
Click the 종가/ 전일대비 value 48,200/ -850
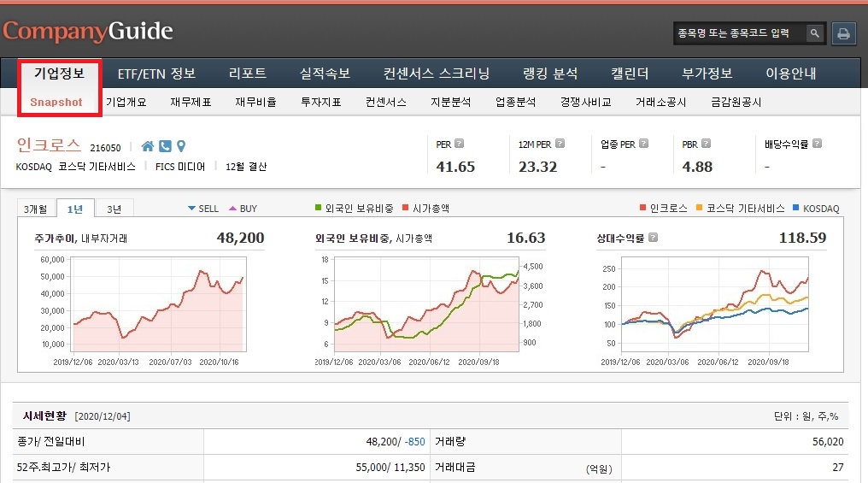tap(396, 441)
